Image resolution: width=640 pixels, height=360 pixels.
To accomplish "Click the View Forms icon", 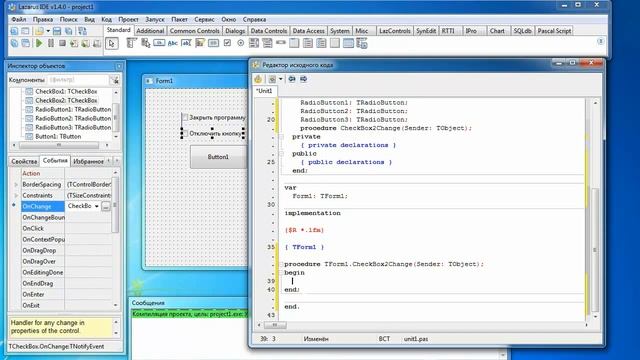I will [25, 43].
